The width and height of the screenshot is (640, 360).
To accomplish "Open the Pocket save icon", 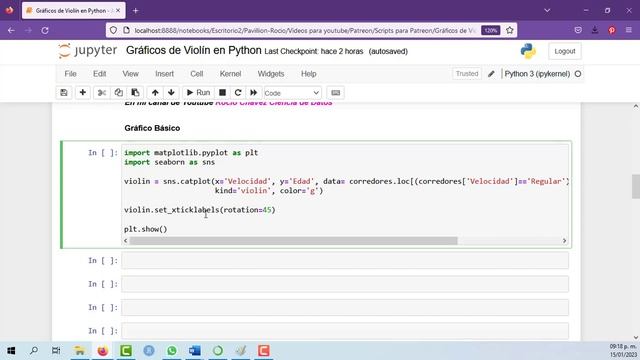I will 578,30.
